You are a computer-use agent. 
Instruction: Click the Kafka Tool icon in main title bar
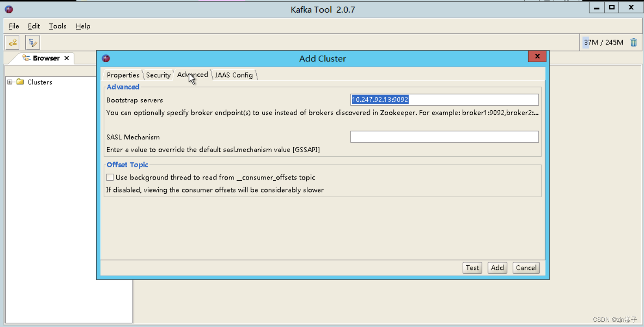9,9
